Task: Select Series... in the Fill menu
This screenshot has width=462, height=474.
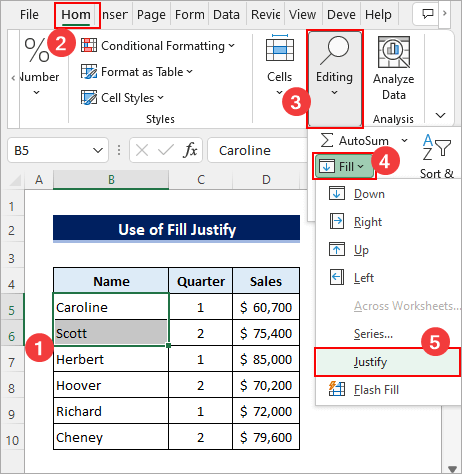Action: tap(373, 334)
